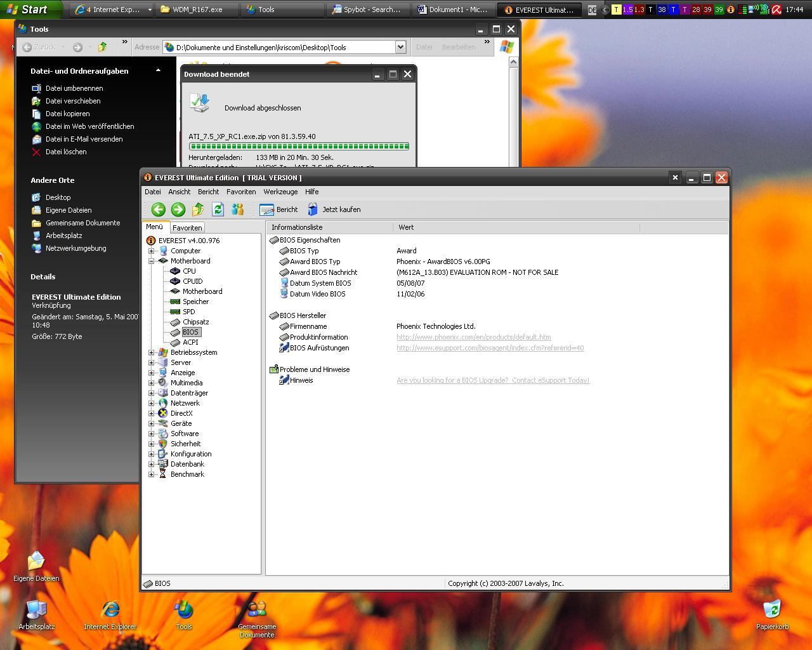Select Speicher tree entry
812x650 pixels.
click(195, 302)
